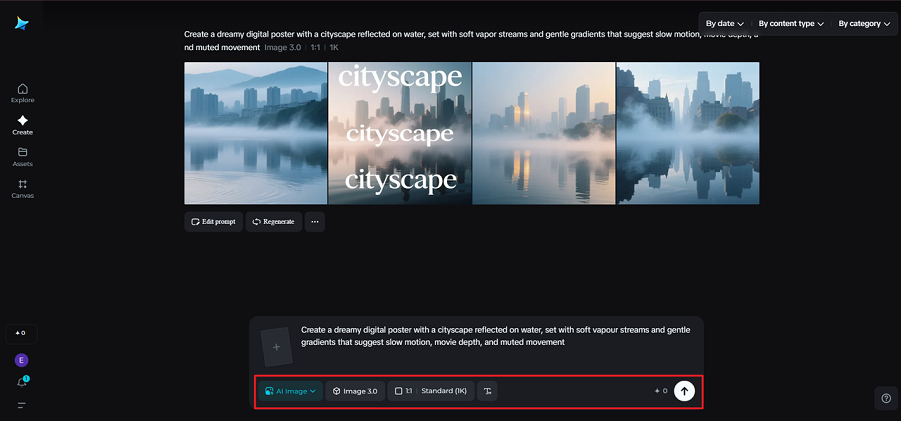Select the Create section icon
Image resolution: width=901 pixels, height=421 pixels.
(22, 124)
